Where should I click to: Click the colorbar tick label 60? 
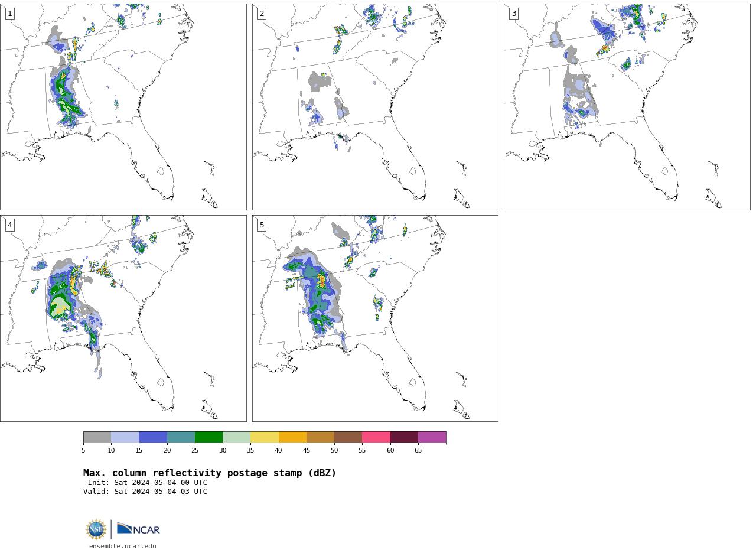pos(390,451)
